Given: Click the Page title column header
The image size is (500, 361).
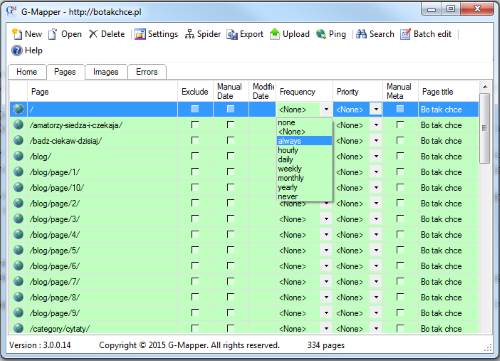Looking at the screenshot, I should 448,91.
